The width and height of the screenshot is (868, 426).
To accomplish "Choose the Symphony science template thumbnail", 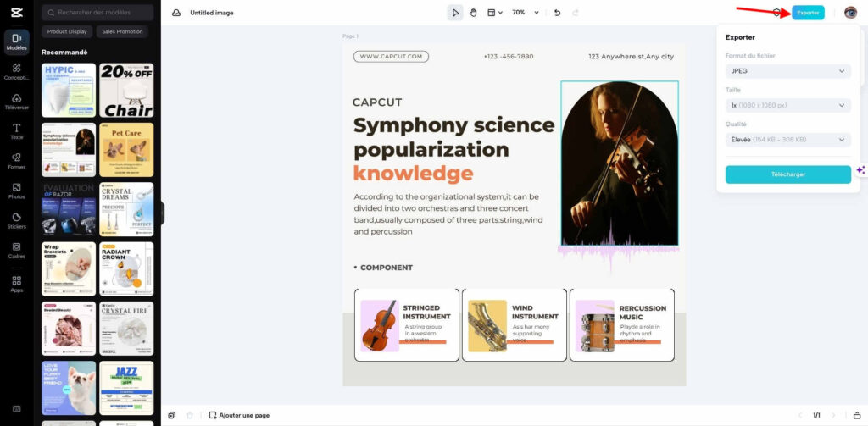I will pyautogui.click(x=69, y=149).
